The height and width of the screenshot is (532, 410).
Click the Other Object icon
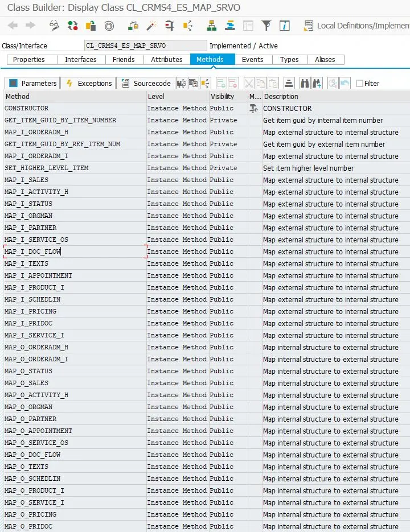91,26
